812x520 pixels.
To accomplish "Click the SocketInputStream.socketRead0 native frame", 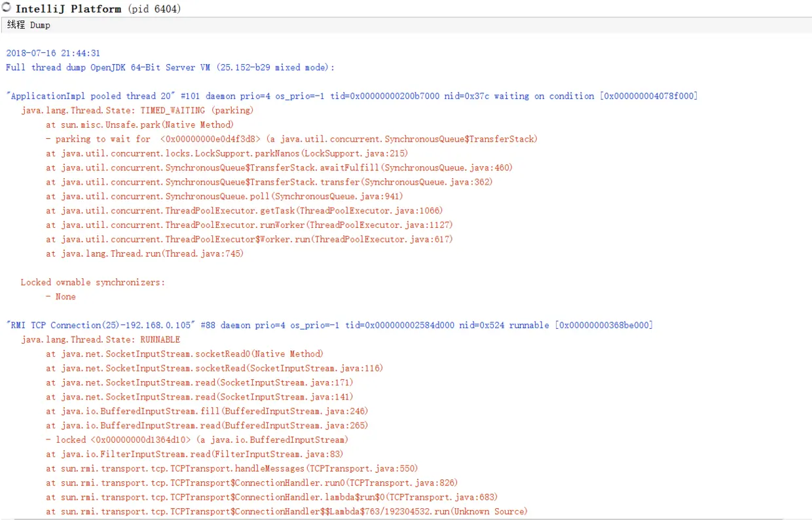I will 185,354.
